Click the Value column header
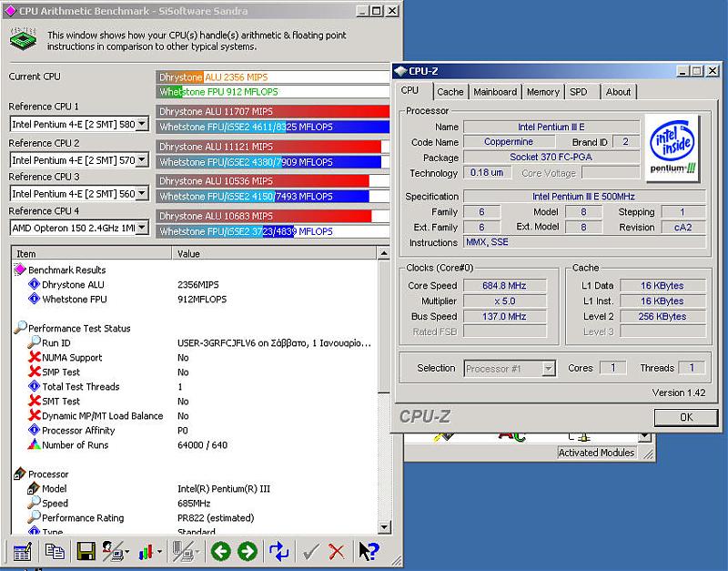Image resolution: width=728 pixels, height=571 pixels. pos(275,254)
